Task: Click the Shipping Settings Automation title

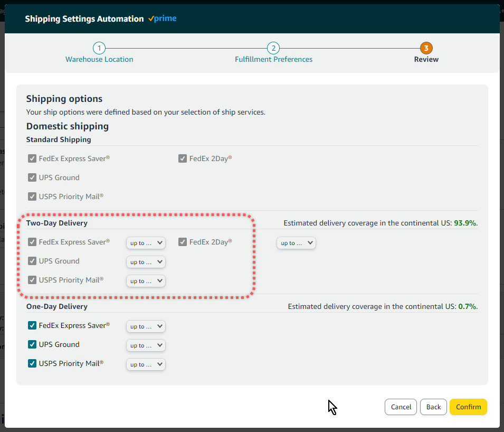Action: click(x=84, y=18)
